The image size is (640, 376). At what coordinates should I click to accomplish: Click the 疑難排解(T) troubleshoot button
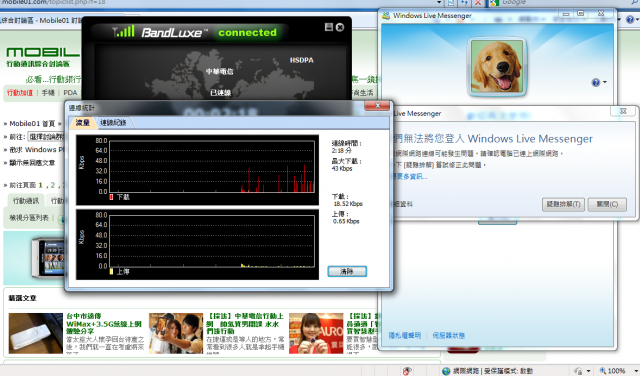(x=563, y=204)
